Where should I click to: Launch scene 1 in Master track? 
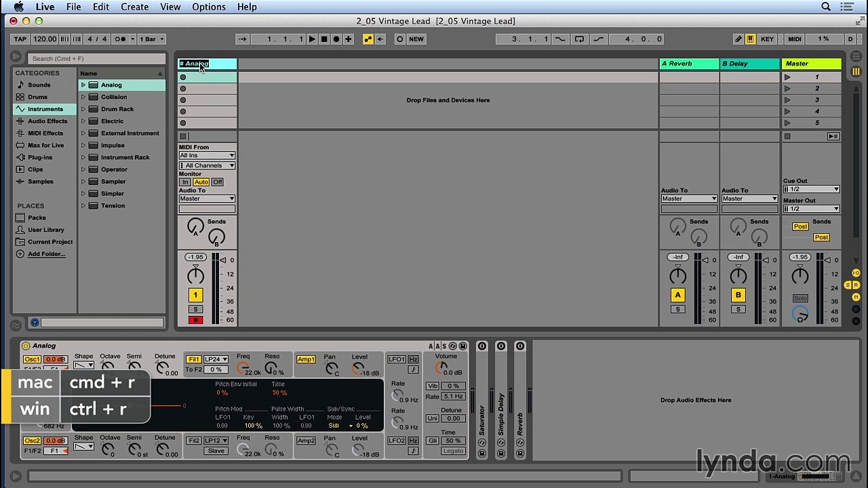[787, 77]
